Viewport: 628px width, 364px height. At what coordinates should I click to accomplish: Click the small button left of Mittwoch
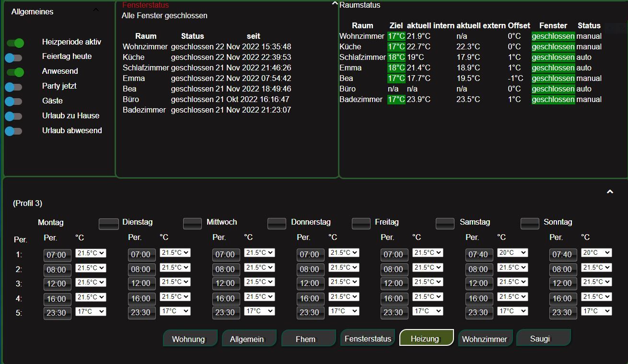[x=193, y=224]
